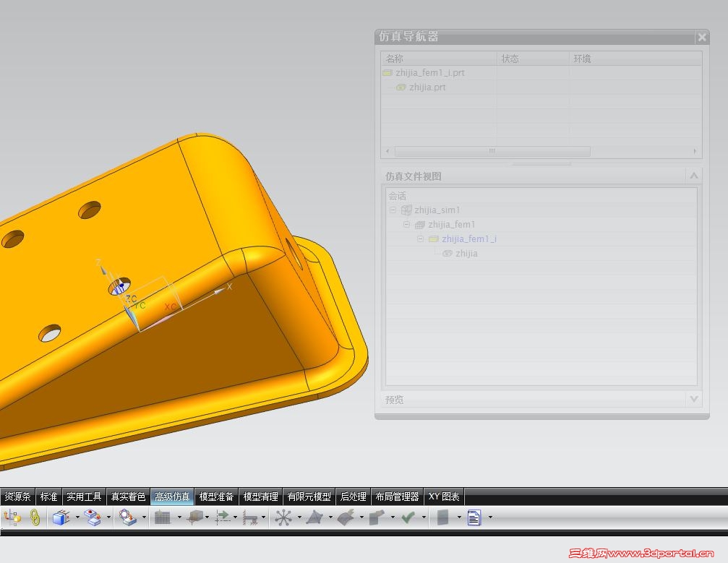Click the blue cube new FEM icon
The image size is (728, 563).
[61, 517]
